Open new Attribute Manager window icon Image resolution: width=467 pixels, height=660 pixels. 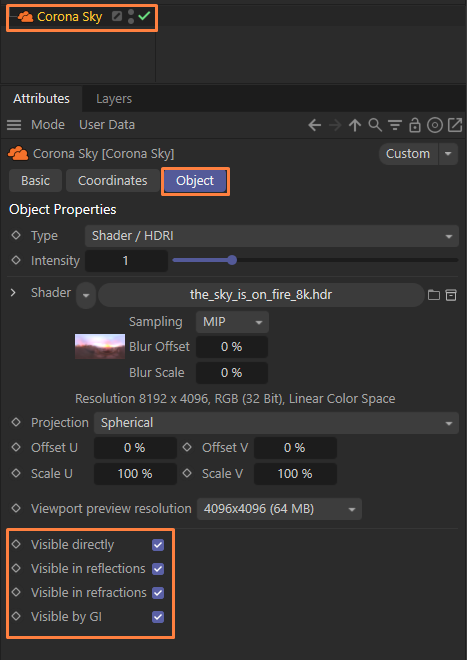click(x=455, y=125)
